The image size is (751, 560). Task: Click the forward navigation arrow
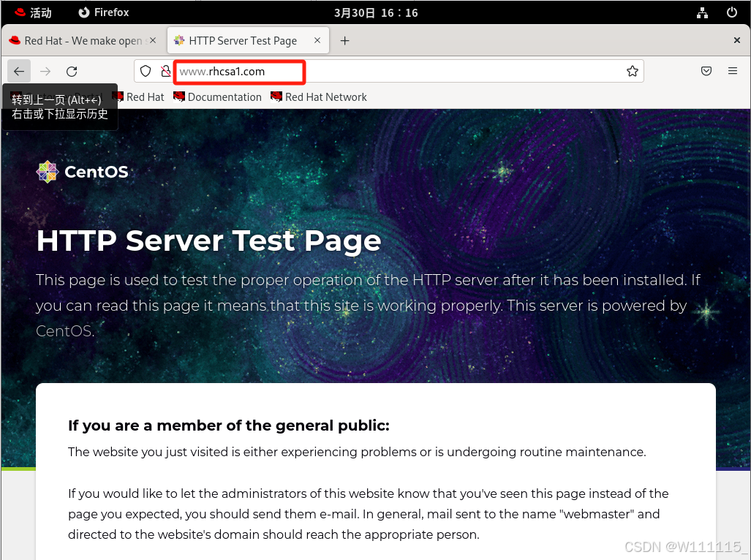[45, 72]
